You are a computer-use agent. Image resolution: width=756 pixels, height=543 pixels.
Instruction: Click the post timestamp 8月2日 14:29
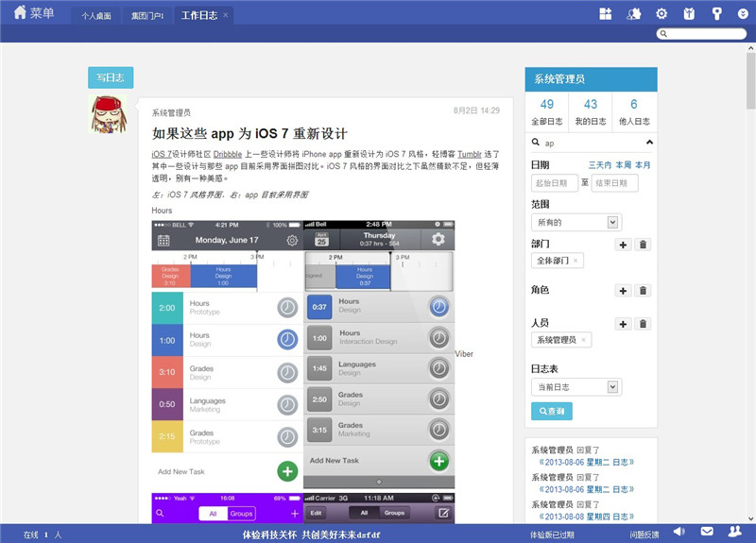click(x=476, y=110)
